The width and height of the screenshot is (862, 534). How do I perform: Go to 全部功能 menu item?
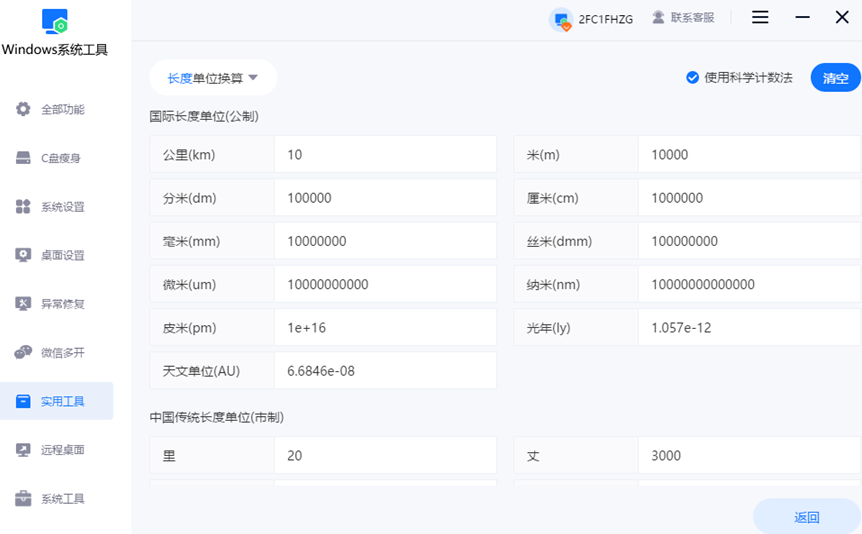pos(63,109)
